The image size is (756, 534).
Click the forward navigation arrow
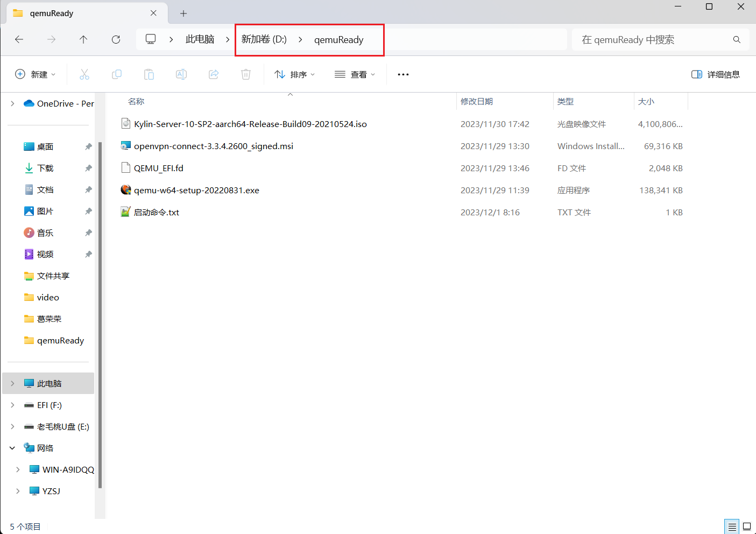click(51, 39)
